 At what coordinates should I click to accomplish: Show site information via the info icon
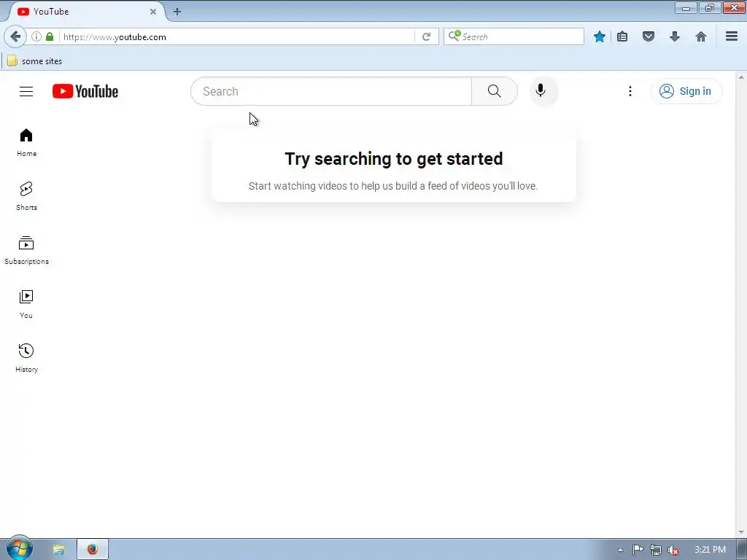36,36
